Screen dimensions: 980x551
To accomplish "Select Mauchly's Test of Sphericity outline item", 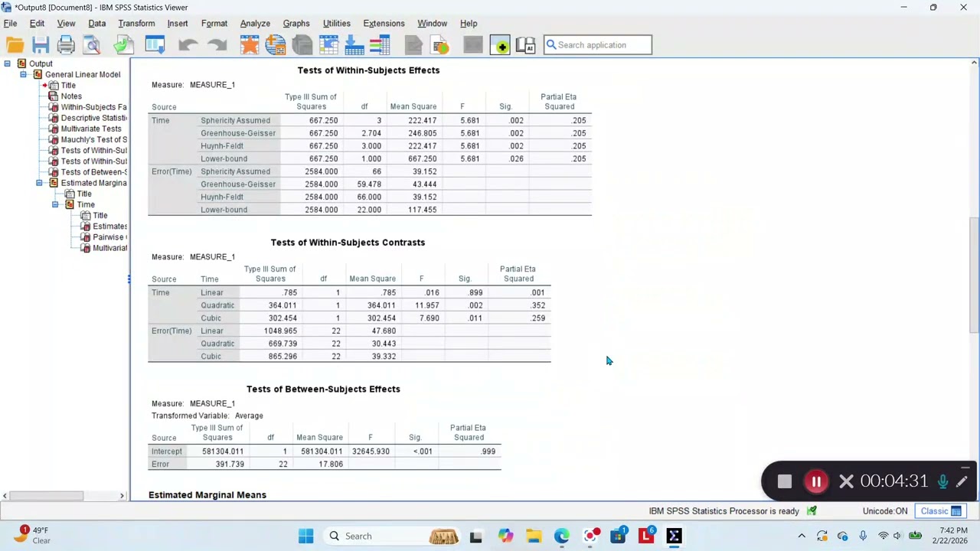I will point(93,139).
